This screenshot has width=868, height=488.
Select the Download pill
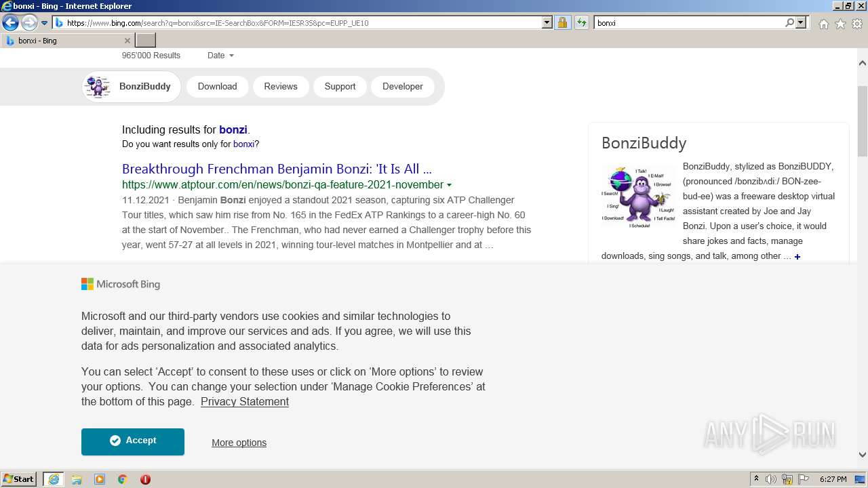click(x=217, y=87)
